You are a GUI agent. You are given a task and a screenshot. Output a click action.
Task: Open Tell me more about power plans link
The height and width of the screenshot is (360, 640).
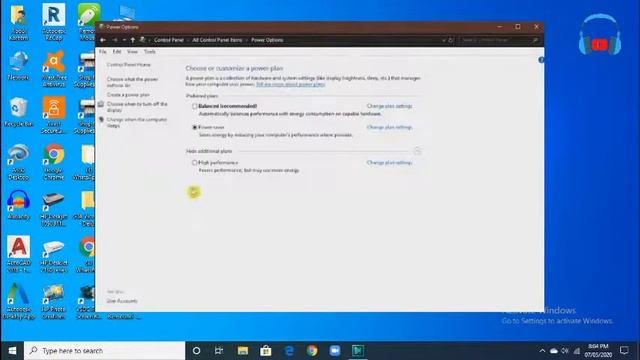(290, 84)
